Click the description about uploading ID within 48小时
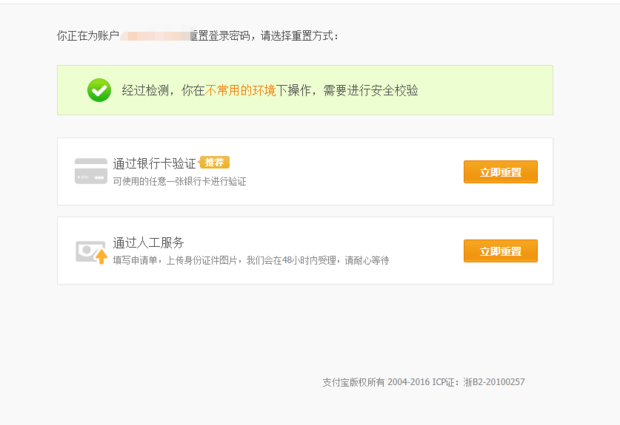 tap(251, 261)
